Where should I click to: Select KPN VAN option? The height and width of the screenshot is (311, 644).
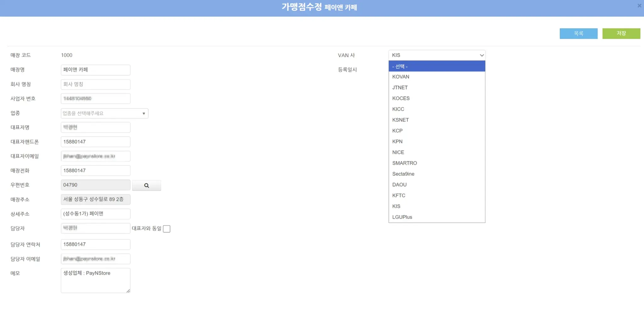pos(437,142)
